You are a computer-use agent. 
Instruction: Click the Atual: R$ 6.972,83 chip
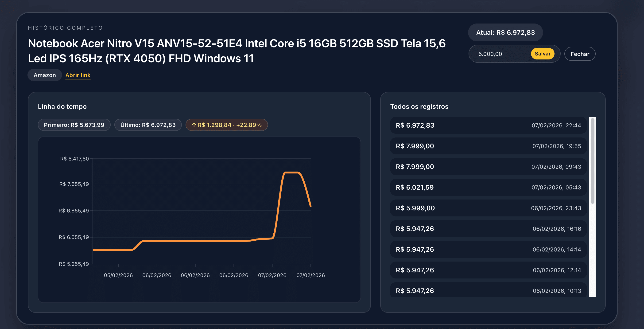click(x=505, y=32)
